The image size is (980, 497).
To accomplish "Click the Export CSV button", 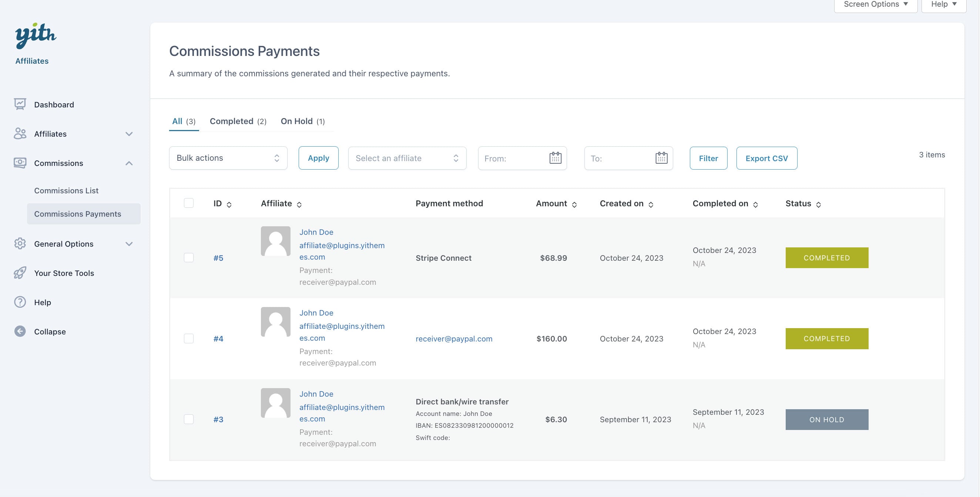I will pyautogui.click(x=766, y=158).
